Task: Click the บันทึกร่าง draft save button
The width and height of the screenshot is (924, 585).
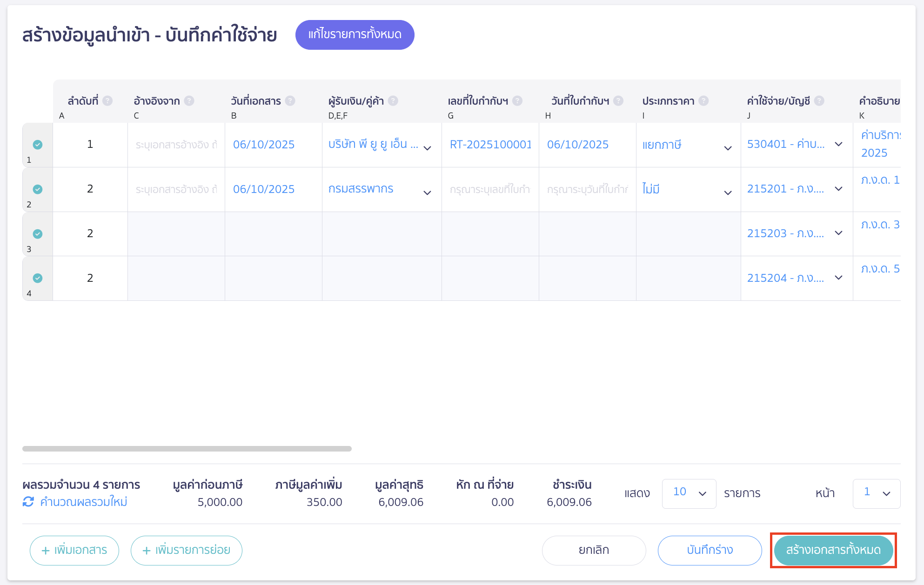Action: (709, 550)
